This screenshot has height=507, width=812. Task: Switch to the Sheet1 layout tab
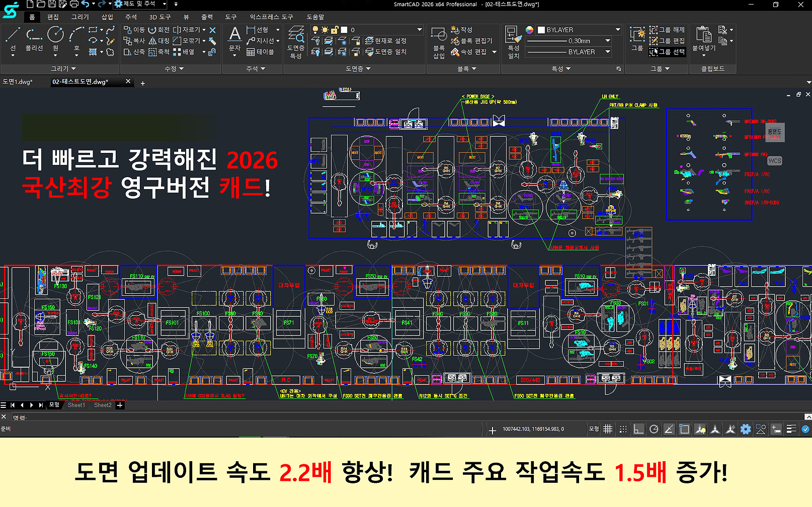click(x=76, y=405)
